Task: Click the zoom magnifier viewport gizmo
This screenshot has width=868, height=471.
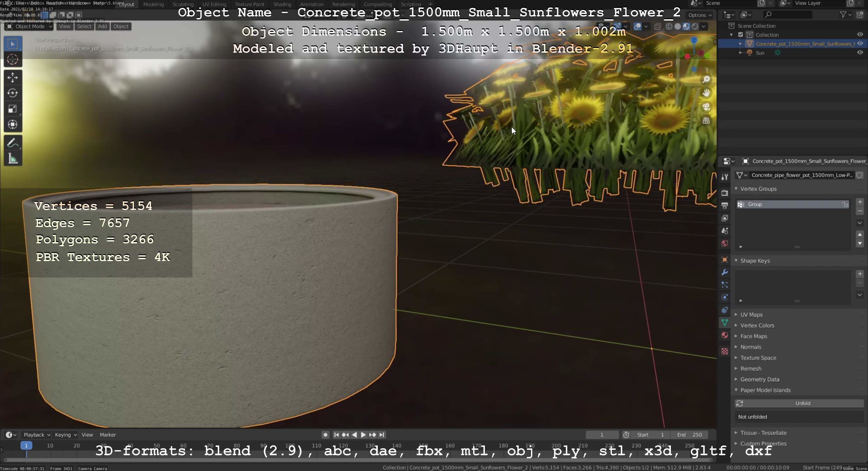Action: (706, 80)
